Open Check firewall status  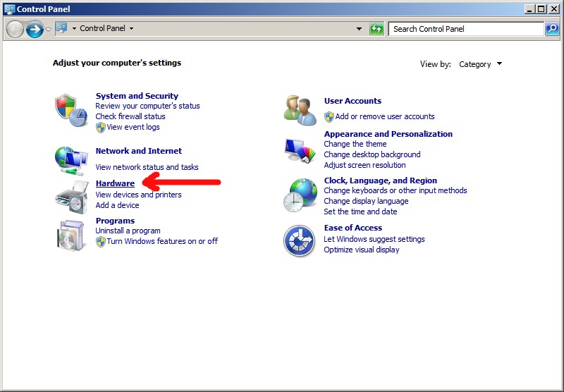point(130,116)
